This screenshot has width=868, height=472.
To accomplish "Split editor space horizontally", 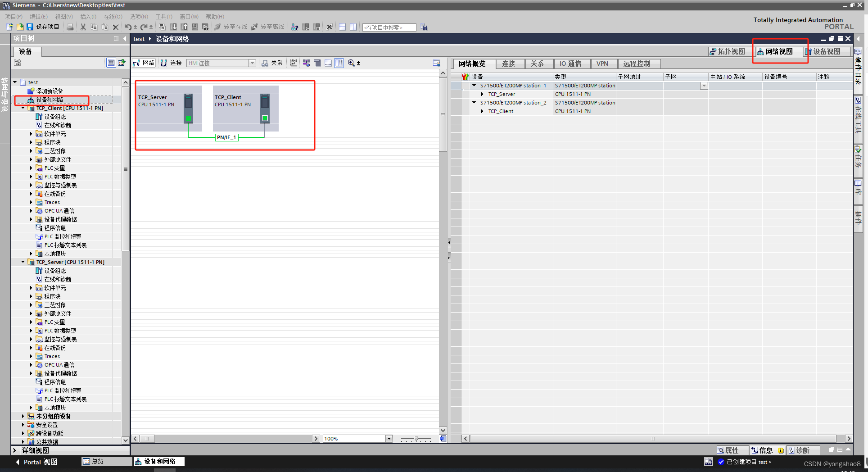I will coord(343,27).
